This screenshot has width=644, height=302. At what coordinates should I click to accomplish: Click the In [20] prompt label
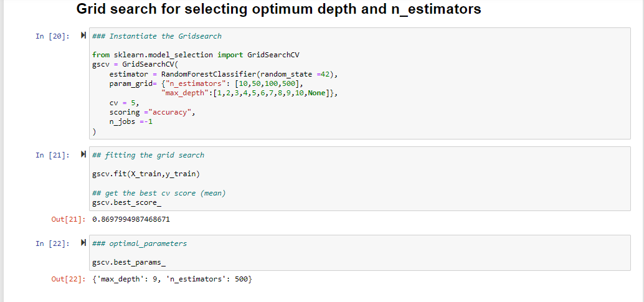point(53,36)
